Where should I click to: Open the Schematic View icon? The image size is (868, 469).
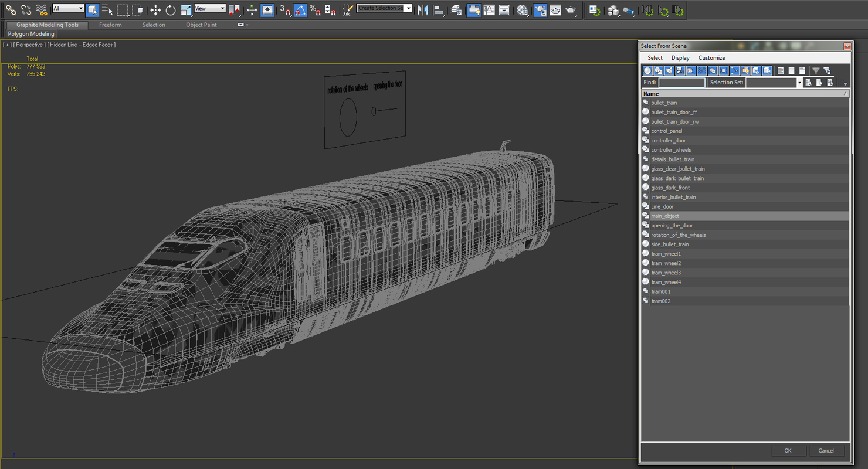[504, 10]
